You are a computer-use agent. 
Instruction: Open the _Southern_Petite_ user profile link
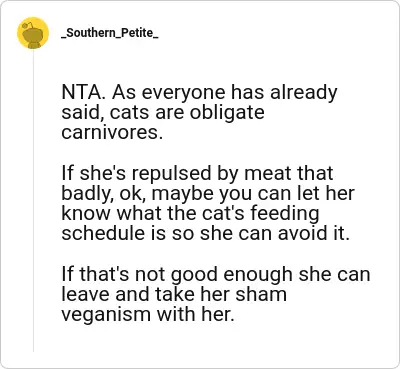pos(109,33)
